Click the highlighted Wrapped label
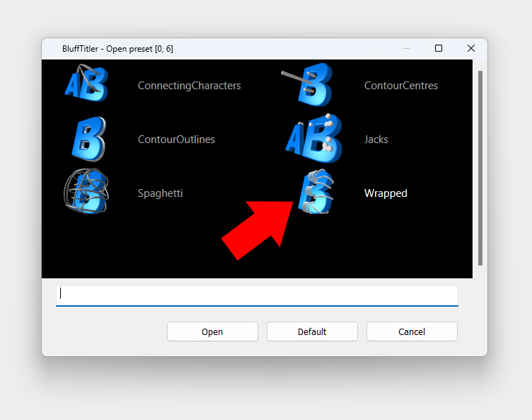 point(386,193)
